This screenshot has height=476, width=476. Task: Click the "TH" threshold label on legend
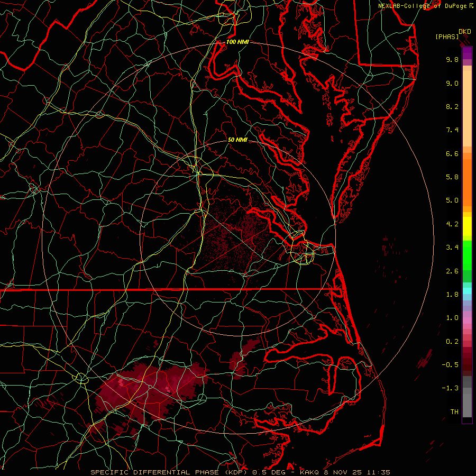tap(454, 412)
